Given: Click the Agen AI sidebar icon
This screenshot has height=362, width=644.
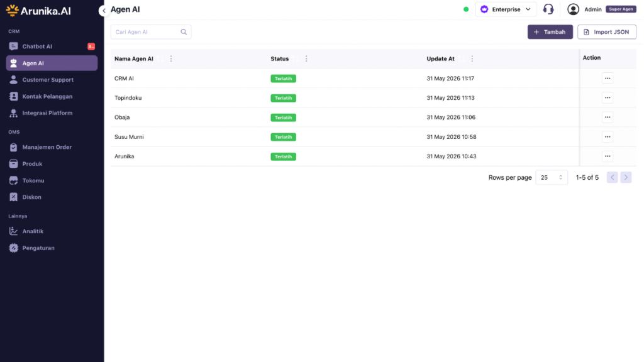Looking at the screenshot, I should (x=14, y=63).
